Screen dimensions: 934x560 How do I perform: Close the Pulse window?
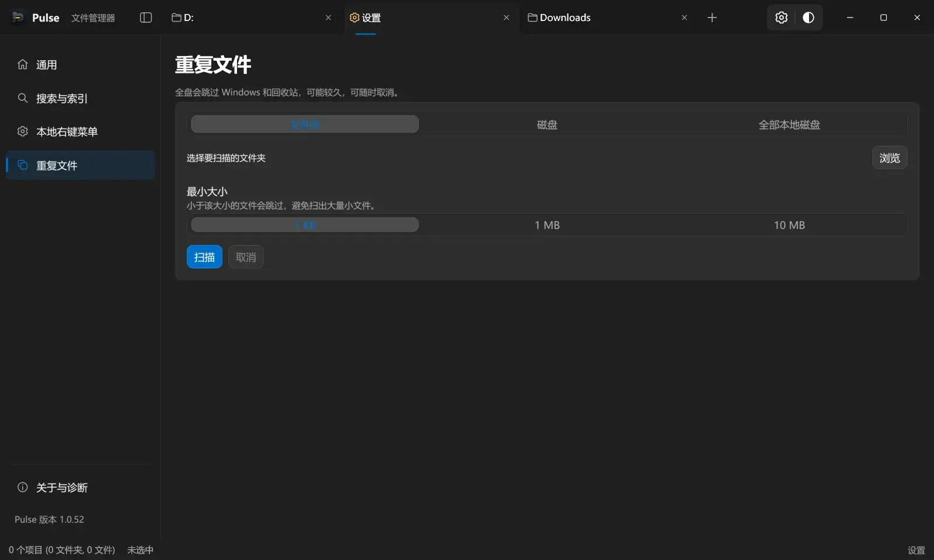(x=916, y=17)
